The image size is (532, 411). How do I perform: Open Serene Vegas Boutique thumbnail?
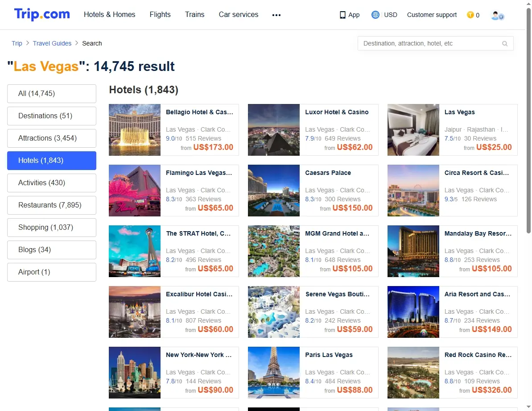tap(274, 312)
